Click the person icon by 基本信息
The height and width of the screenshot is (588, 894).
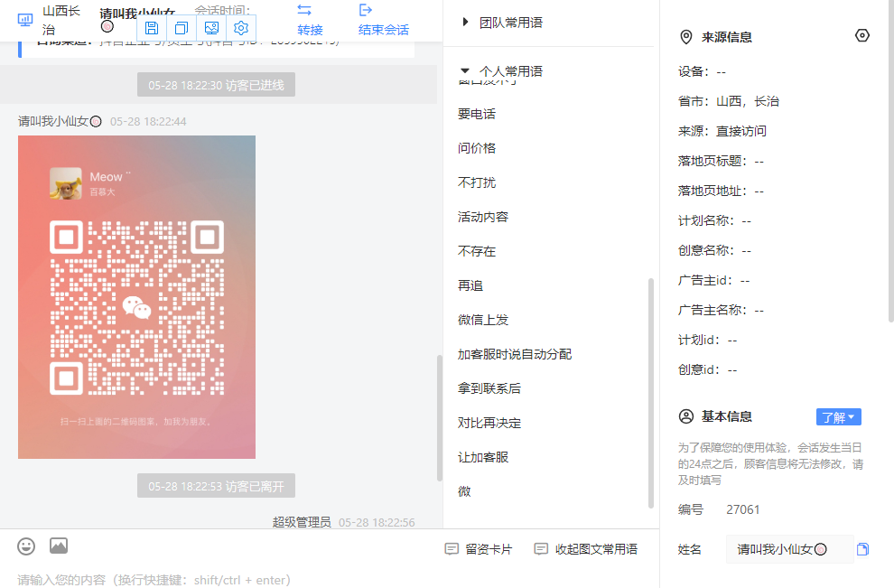click(x=686, y=416)
